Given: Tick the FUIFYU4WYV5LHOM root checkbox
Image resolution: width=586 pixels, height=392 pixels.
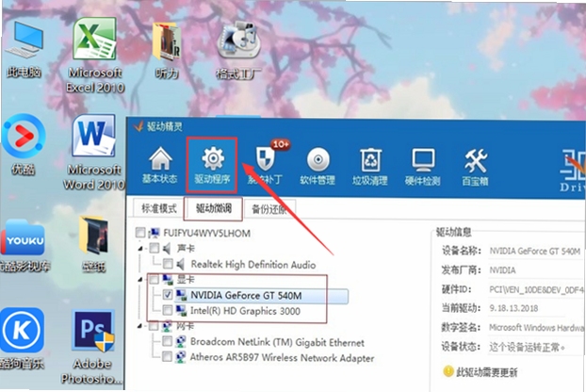Looking at the screenshot, I should [x=140, y=233].
